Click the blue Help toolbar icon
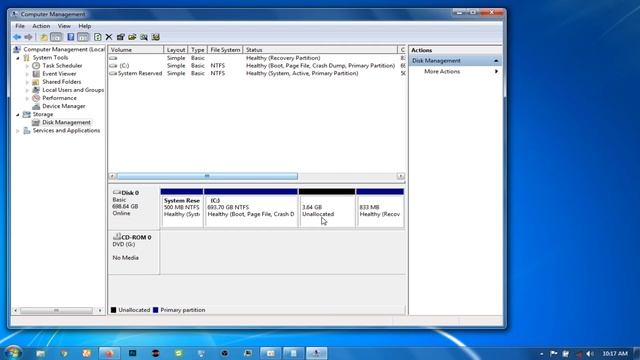This screenshot has height=360, width=640. pos(71,37)
